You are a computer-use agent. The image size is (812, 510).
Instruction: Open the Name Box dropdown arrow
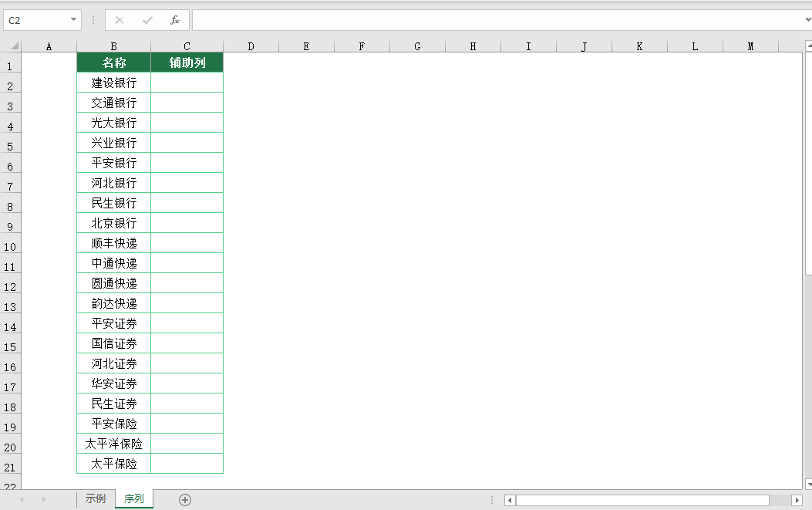73,20
